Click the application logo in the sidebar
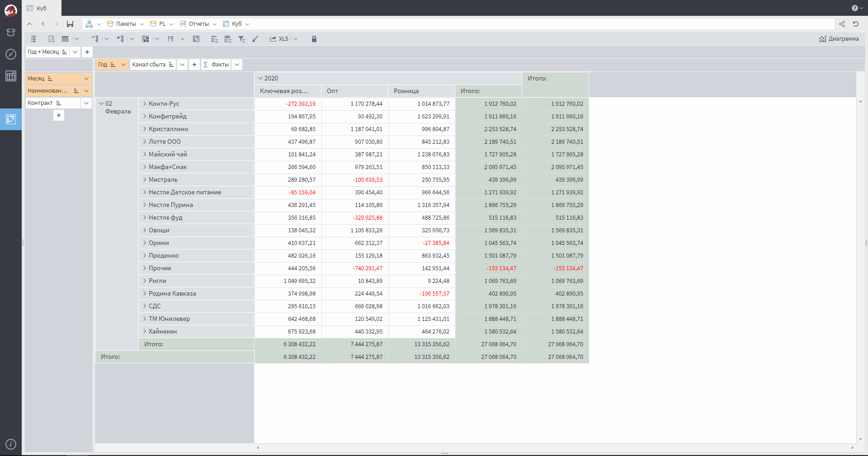This screenshot has width=868, height=456. click(x=11, y=10)
